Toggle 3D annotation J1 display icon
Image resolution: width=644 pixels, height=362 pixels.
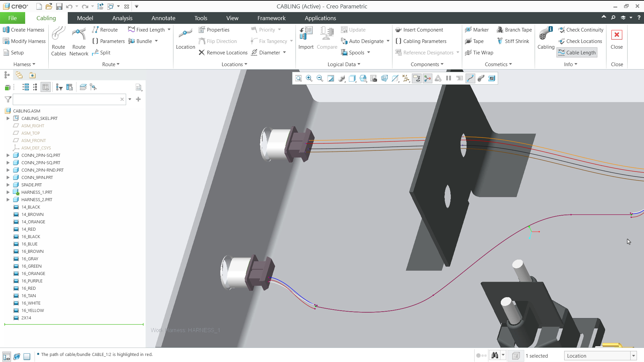(x=492, y=78)
